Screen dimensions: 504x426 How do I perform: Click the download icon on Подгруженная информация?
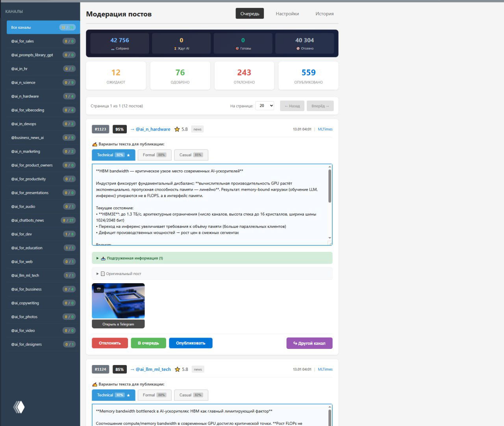(x=103, y=258)
